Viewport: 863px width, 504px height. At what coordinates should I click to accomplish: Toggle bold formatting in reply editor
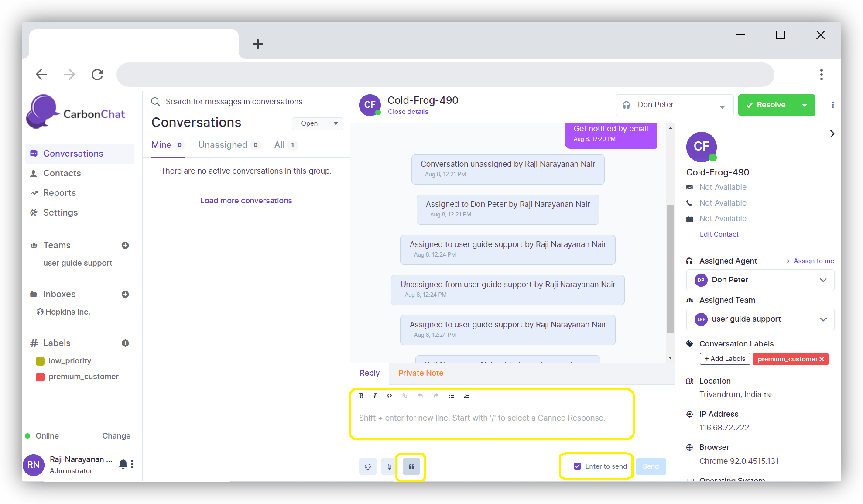[361, 396]
